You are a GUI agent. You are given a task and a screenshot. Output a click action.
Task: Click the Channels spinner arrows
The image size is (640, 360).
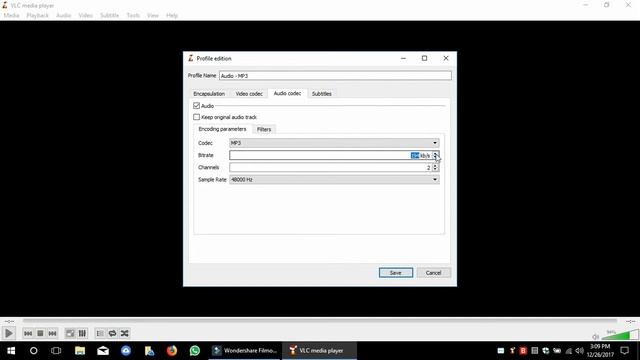tap(436, 167)
